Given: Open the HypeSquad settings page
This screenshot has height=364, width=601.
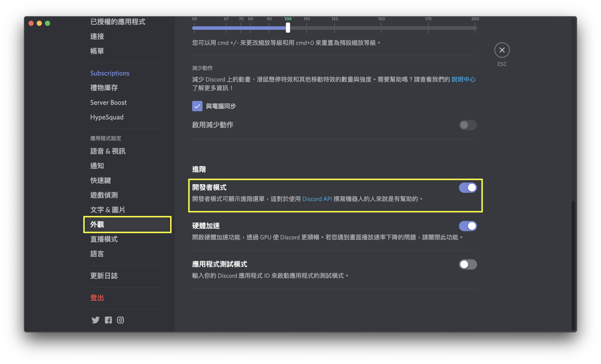Looking at the screenshot, I should 107,117.
